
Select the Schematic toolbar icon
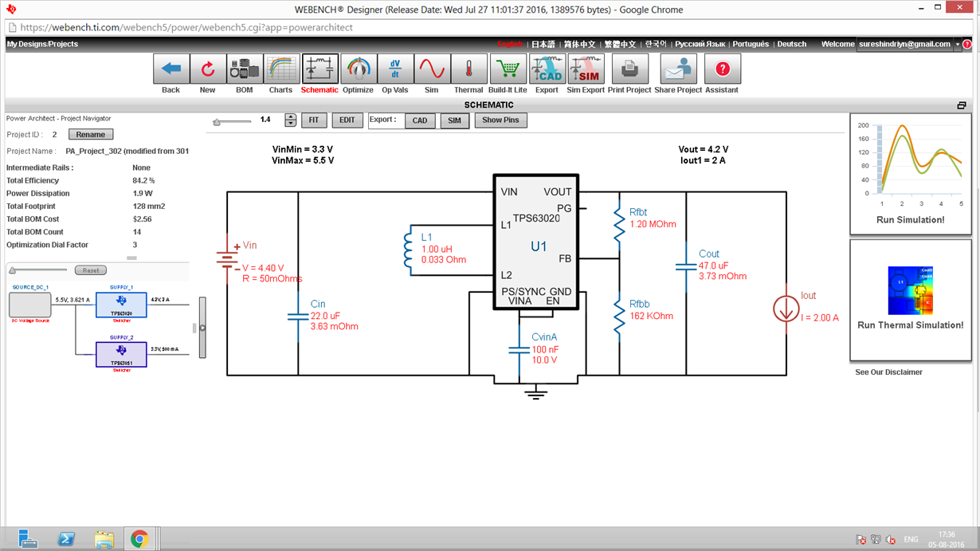[x=320, y=69]
